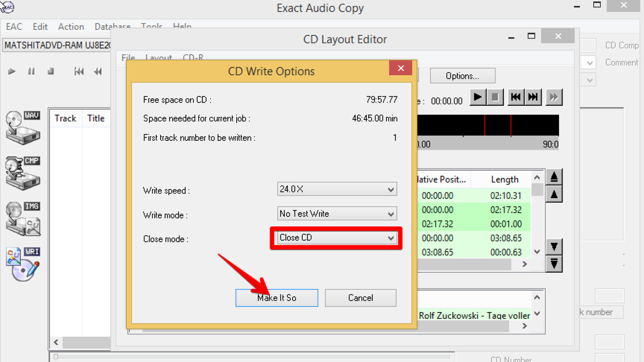This screenshot has width=644, height=362.
Task: Click the track list horizontal scroll-right arrow
Action: point(524,264)
